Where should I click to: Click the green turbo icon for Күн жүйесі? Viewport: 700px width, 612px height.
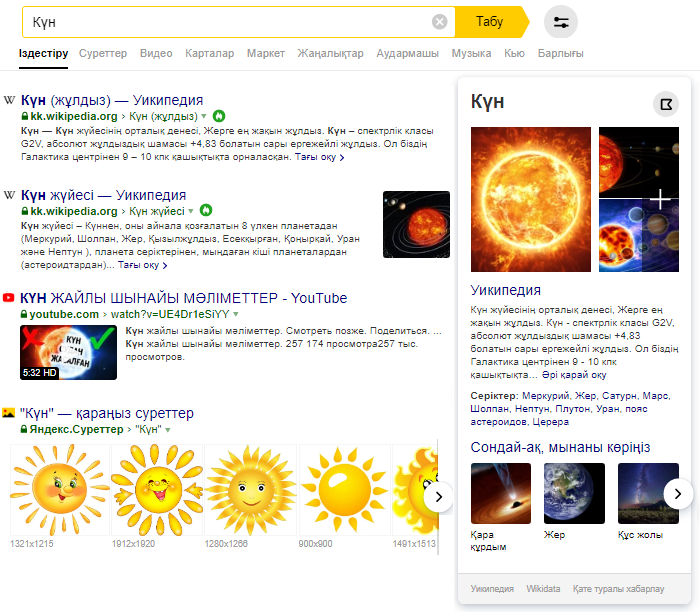206,210
